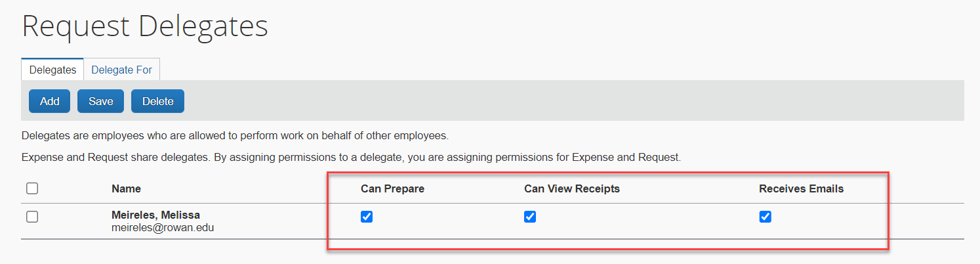Click the Can Prepare column header

pos(392,188)
